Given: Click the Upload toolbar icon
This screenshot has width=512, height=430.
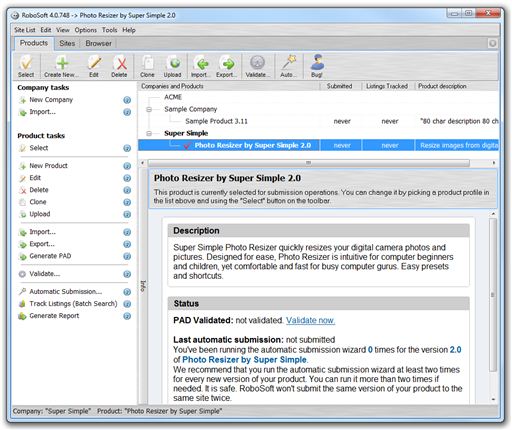Looking at the screenshot, I should 173,66.
